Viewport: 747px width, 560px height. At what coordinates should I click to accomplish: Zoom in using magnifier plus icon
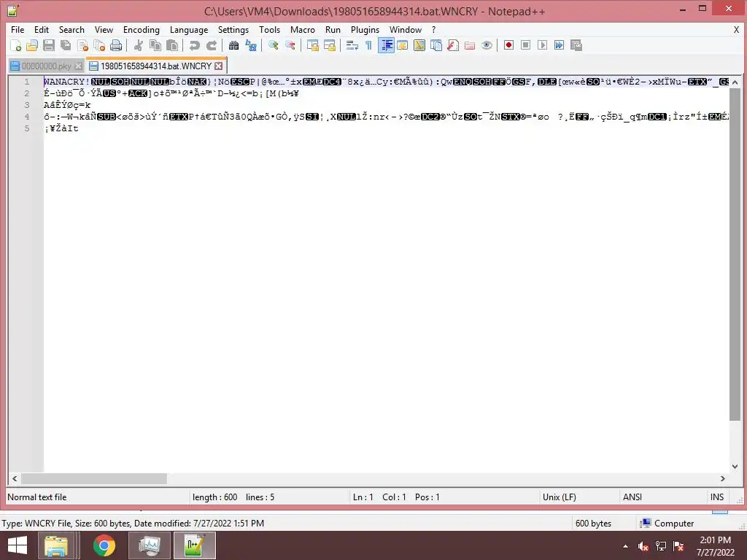[x=273, y=45]
